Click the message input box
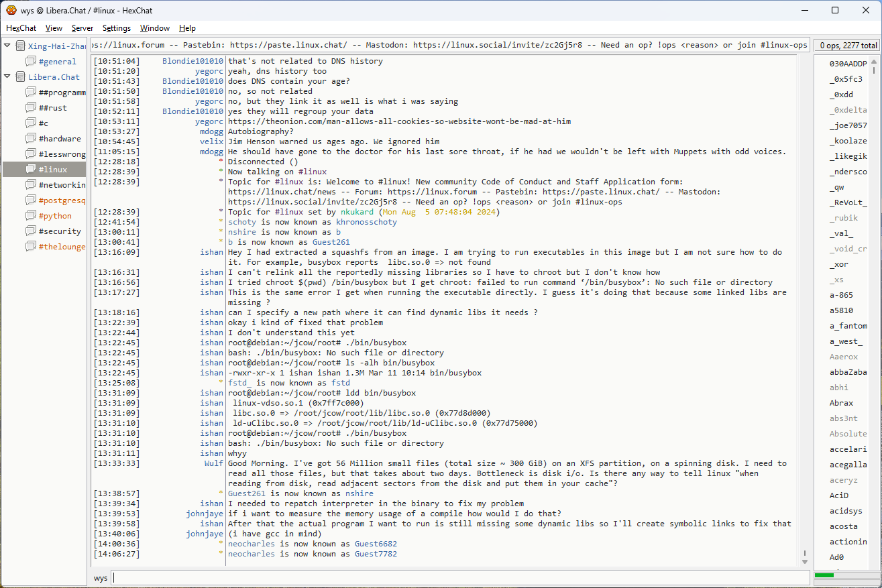This screenshot has height=588, width=882. coord(459,577)
